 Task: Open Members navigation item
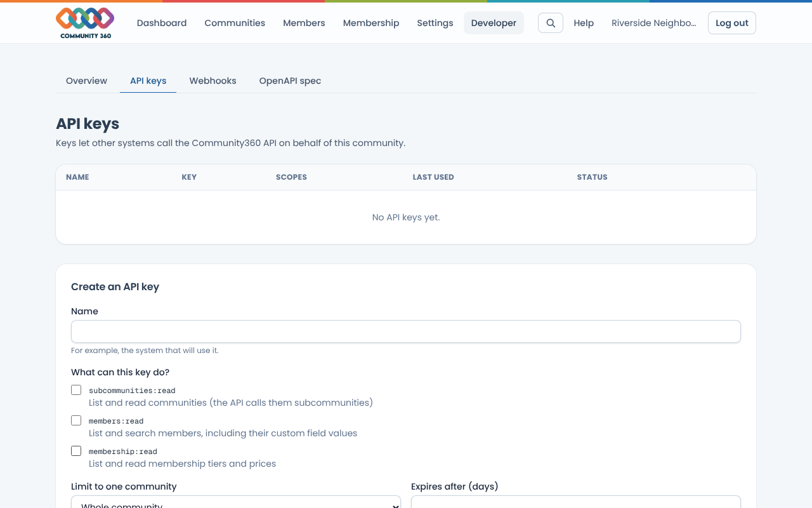coord(304,23)
